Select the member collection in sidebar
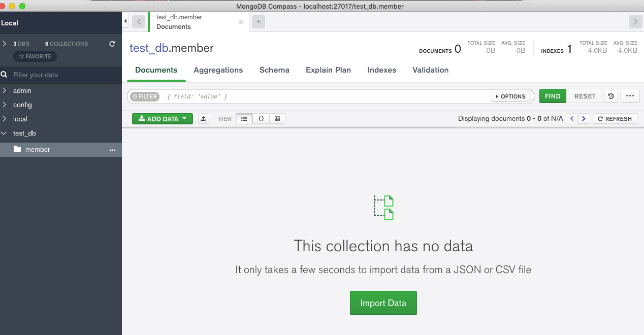The width and height of the screenshot is (644, 335). click(61, 150)
